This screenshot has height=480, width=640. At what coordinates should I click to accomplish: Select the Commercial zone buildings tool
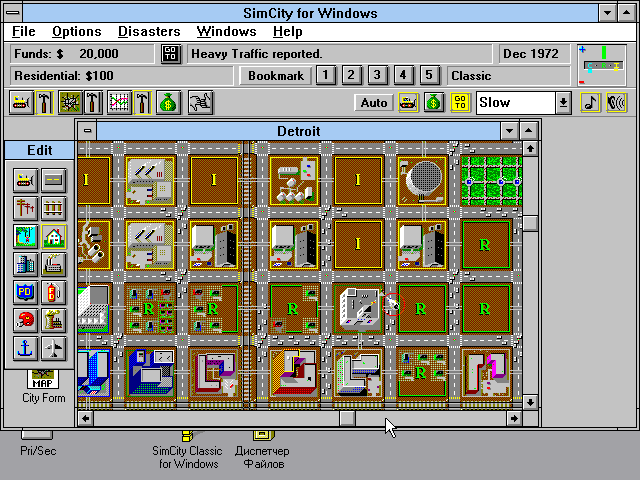point(25,264)
